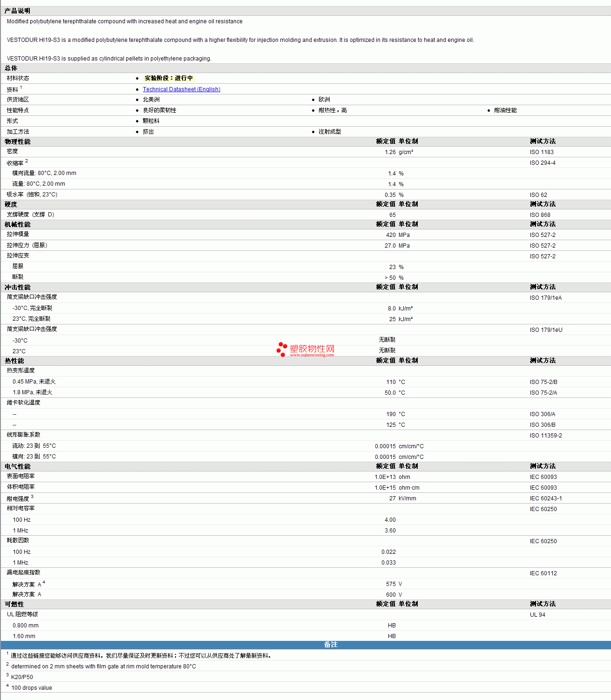Viewport: 611px width, 700px height.
Task: Click the 硬度 section header
Action: click(x=11, y=204)
